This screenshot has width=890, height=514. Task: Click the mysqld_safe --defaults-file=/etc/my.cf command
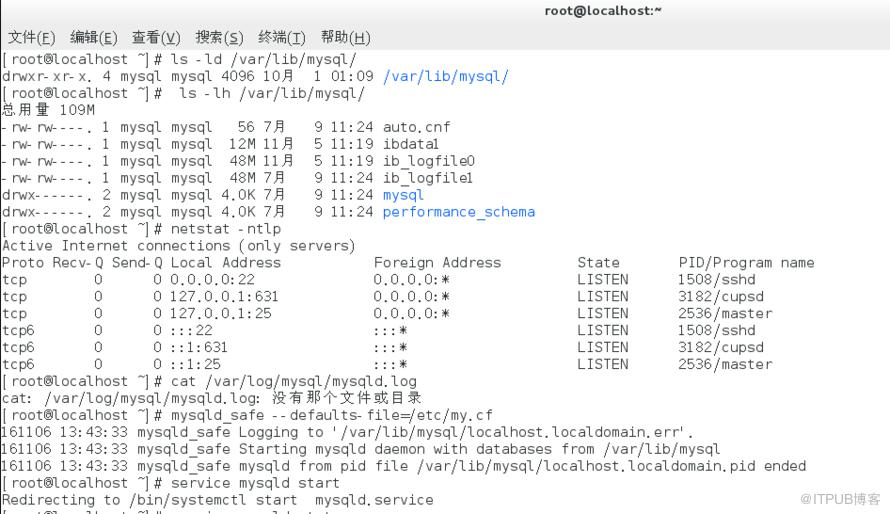coord(331,416)
